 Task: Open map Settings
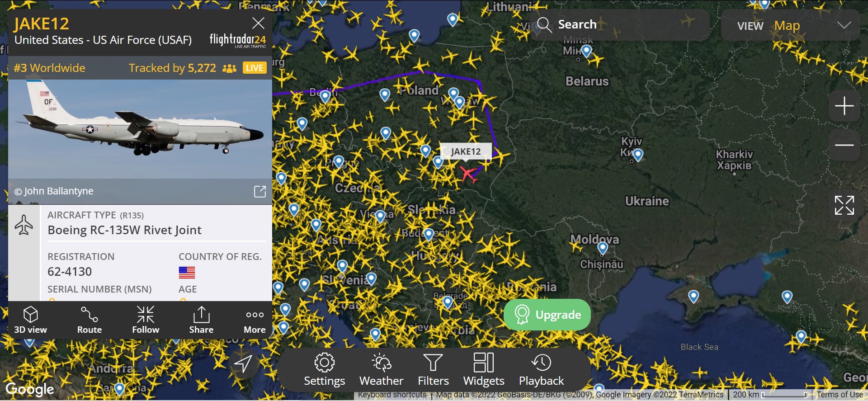(x=325, y=370)
